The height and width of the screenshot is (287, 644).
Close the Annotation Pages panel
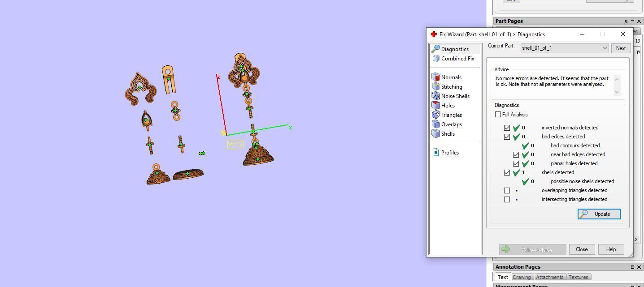tap(639, 267)
